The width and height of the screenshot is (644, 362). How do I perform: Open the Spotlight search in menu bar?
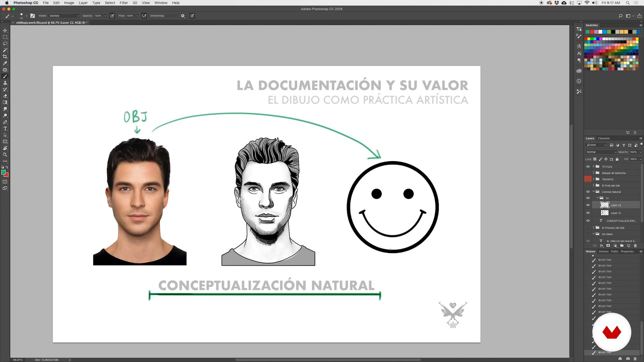[628, 3]
